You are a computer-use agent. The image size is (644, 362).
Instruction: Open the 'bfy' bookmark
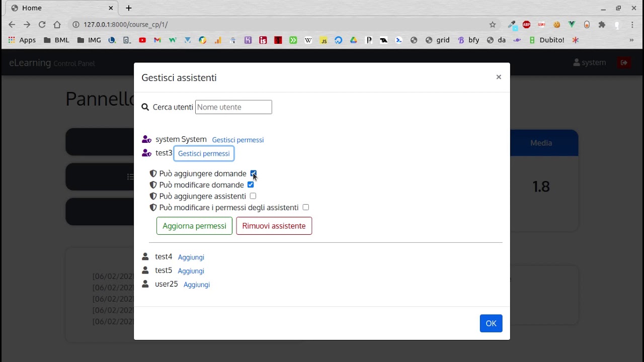468,40
